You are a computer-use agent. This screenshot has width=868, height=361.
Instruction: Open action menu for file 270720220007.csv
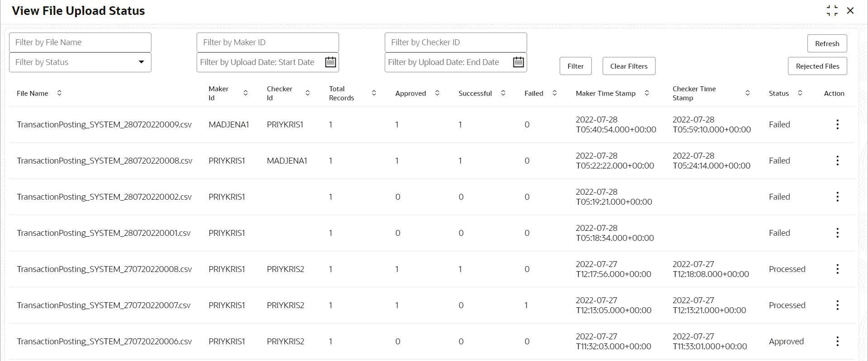coord(837,305)
